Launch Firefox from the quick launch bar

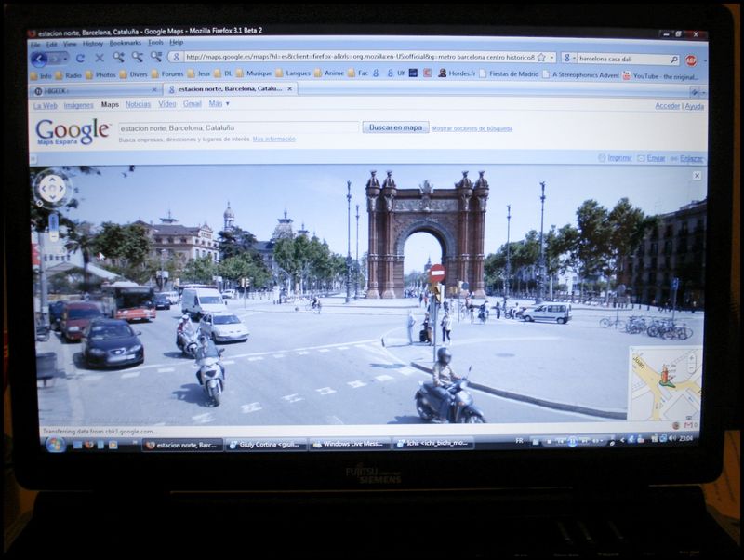(x=88, y=445)
